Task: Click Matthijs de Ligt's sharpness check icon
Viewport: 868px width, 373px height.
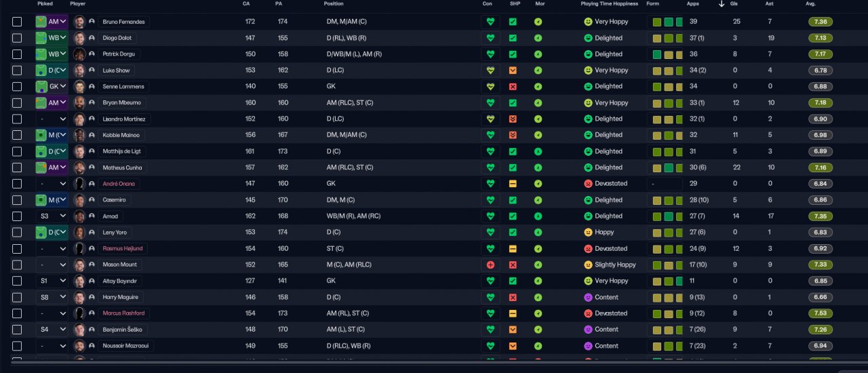Action: [513, 152]
